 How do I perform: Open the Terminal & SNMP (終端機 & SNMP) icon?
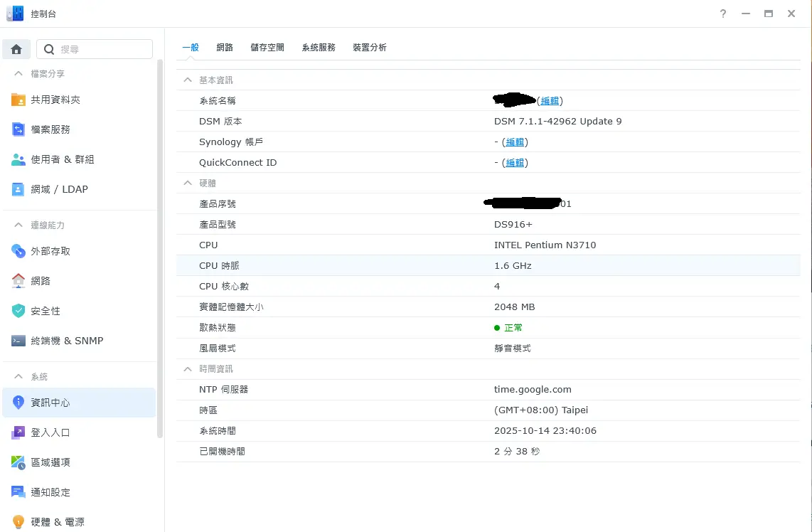(18, 341)
